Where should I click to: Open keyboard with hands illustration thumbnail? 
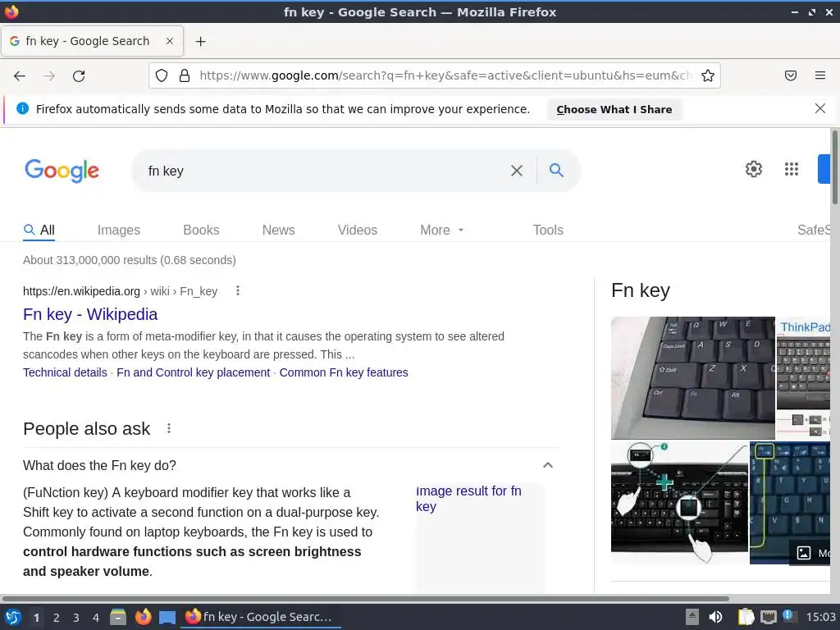pos(679,503)
